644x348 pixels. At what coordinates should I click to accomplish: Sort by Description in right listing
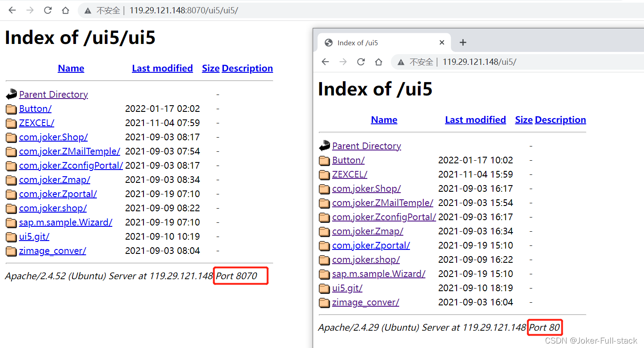click(561, 120)
